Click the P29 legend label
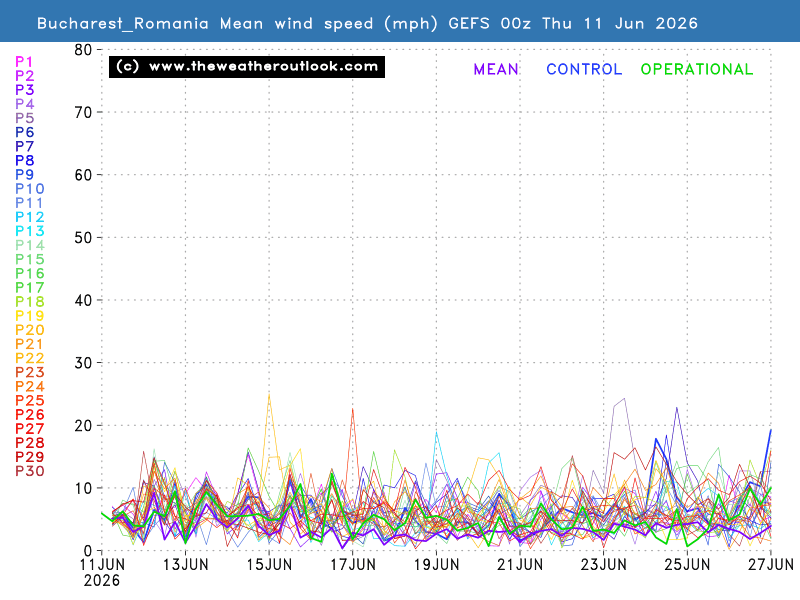800x600 pixels. (30, 457)
